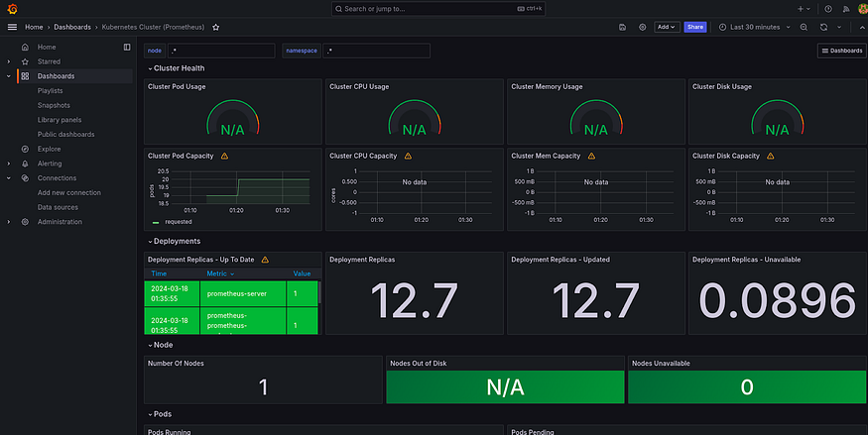Image resolution: width=868 pixels, height=435 pixels.
Task: Click the Alerting bell icon
Action: [x=25, y=163]
